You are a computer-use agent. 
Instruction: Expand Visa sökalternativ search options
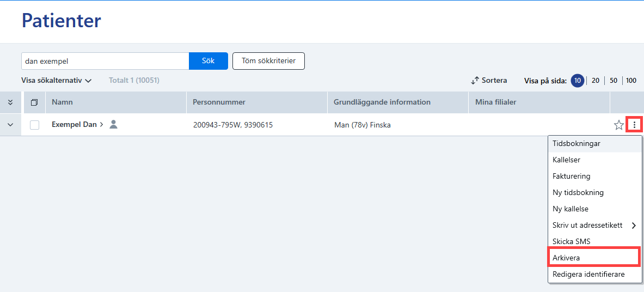pos(56,81)
